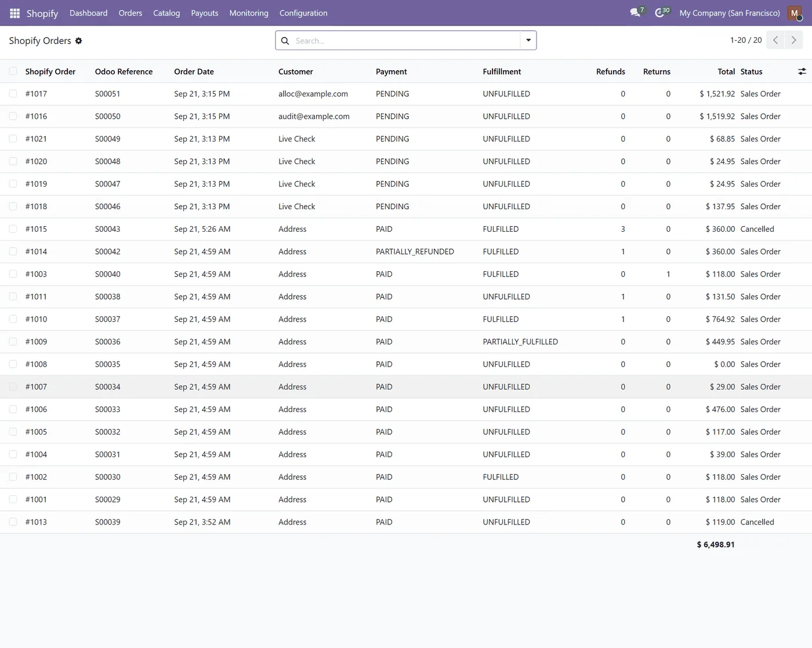
Task: Check the box for order #1003
Action: coord(13,274)
